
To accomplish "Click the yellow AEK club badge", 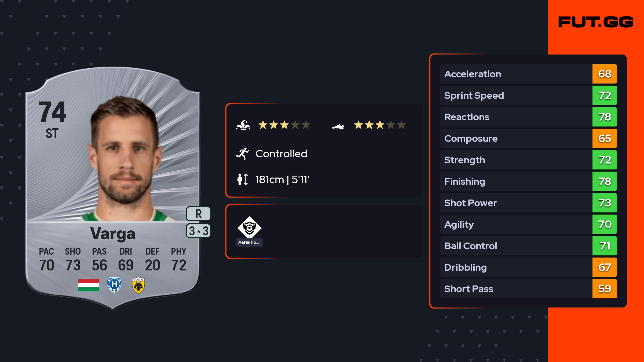I will pos(138,285).
